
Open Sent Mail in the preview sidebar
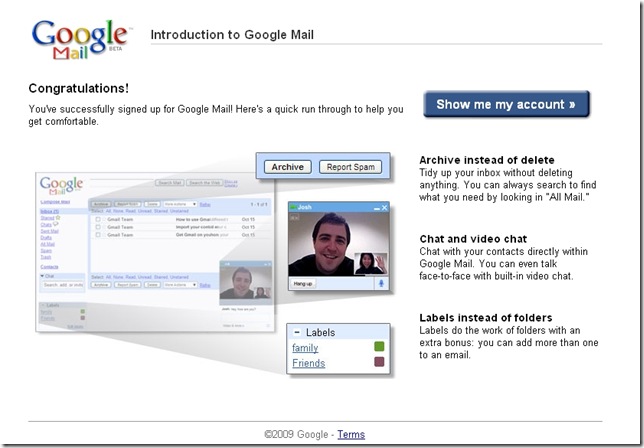[x=50, y=231]
